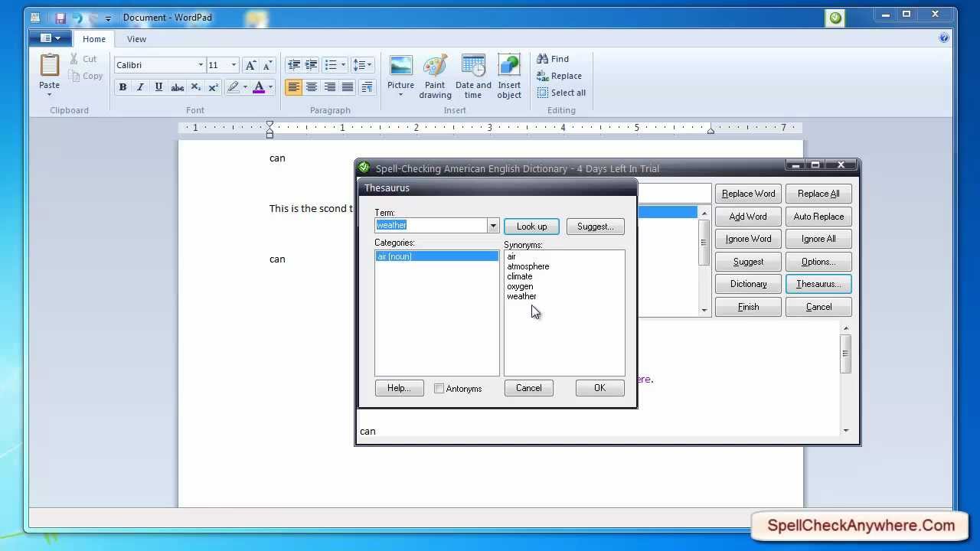This screenshot has height=551, width=980.
Task: Toggle bold formatting
Action: point(122,87)
